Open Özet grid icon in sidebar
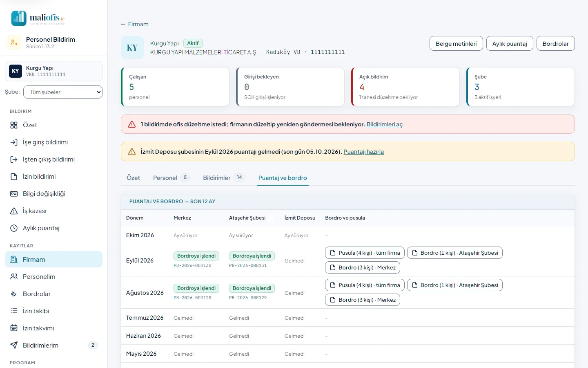The height and width of the screenshot is (368, 588). pyautogui.click(x=14, y=125)
